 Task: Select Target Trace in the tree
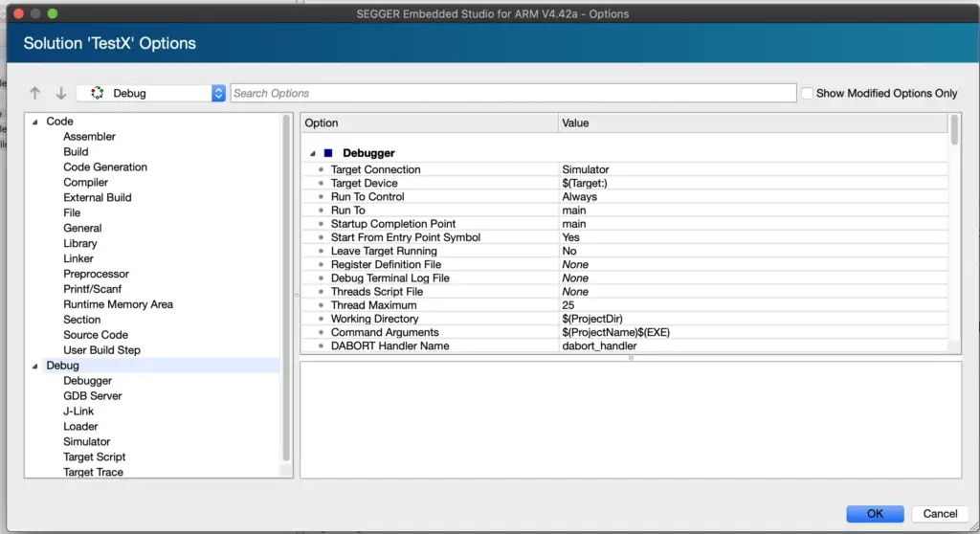93,472
